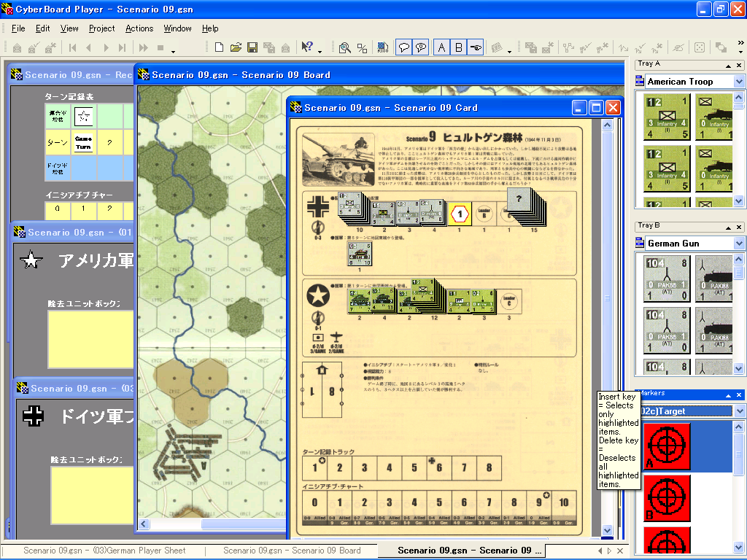Click the yellow box on the German player sheet
The image size is (747, 560).
point(93,495)
